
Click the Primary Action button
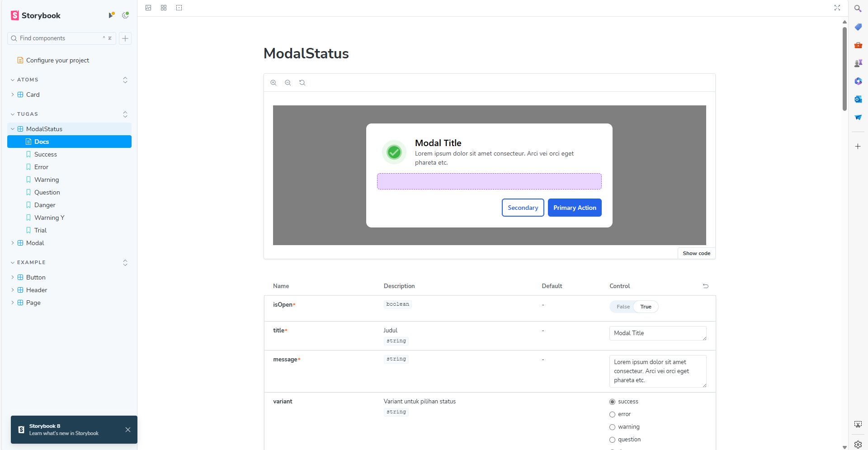point(575,208)
